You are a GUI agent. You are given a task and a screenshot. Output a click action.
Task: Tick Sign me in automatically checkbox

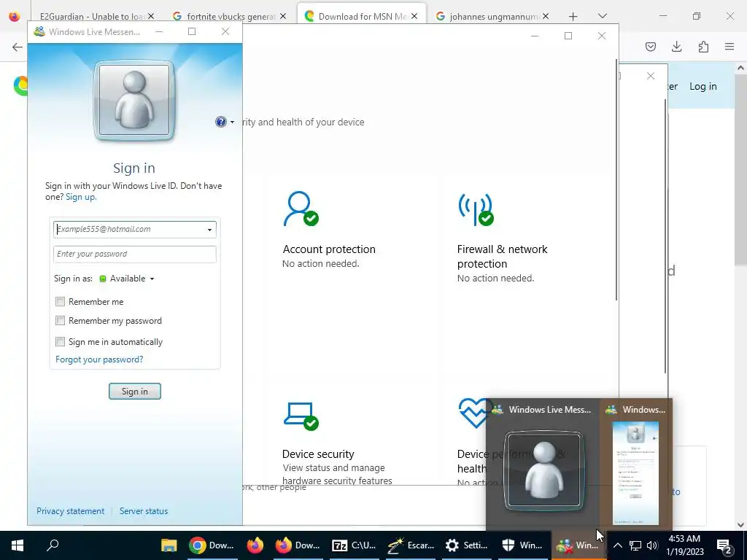[x=60, y=341]
